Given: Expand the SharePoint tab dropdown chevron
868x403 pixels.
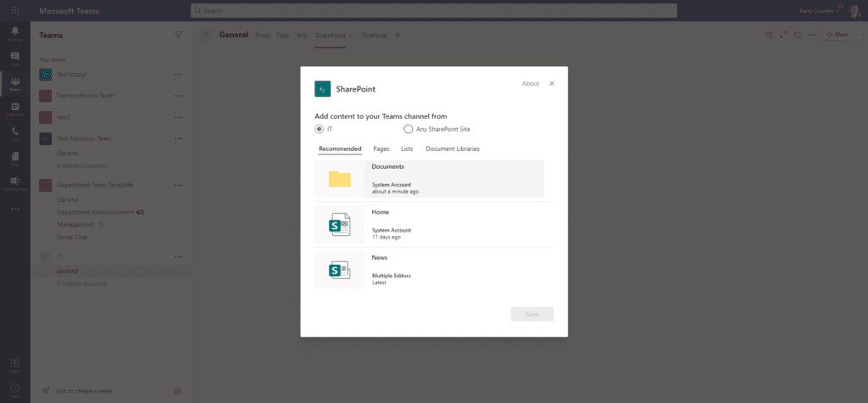Looking at the screenshot, I should [x=350, y=36].
